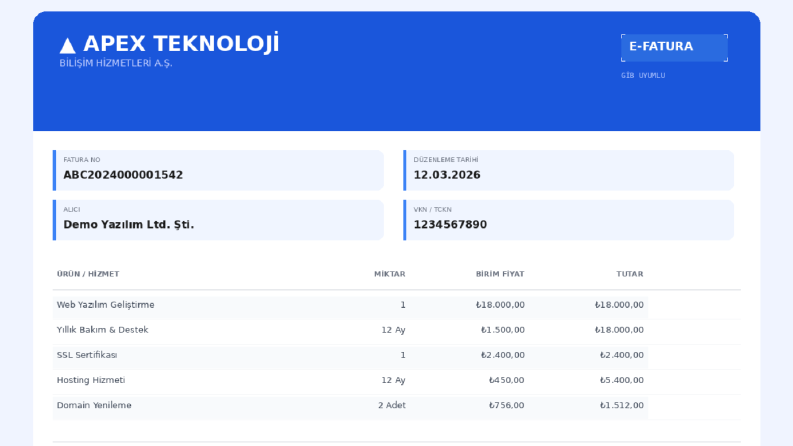Select invoice number ABC2024000001542
Screen dimensions: 793x446
click(x=123, y=175)
